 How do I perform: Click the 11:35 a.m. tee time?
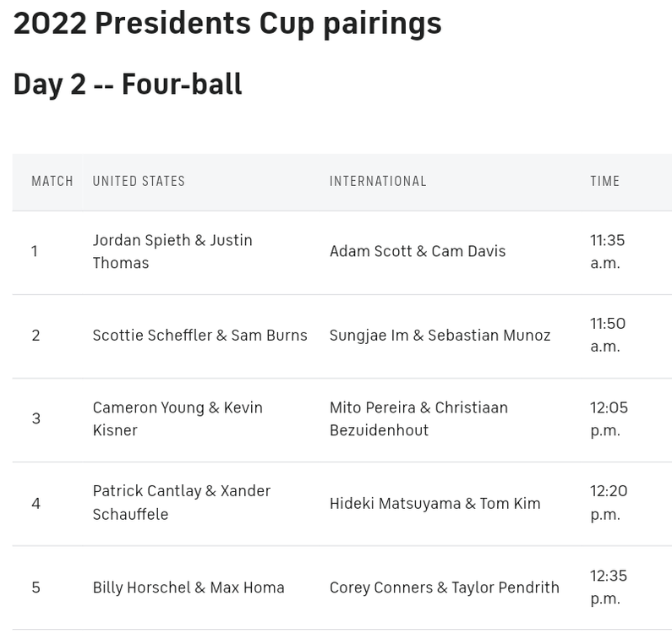pyautogui.click(x=607, y=251)
